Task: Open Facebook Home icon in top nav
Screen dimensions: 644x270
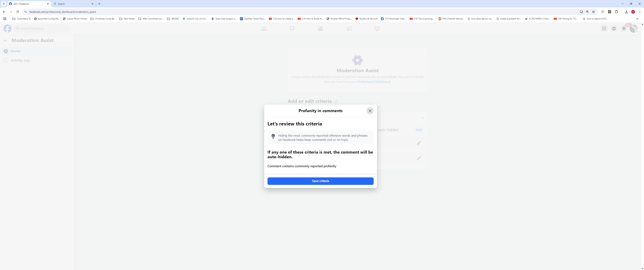Action: [264, 28]
